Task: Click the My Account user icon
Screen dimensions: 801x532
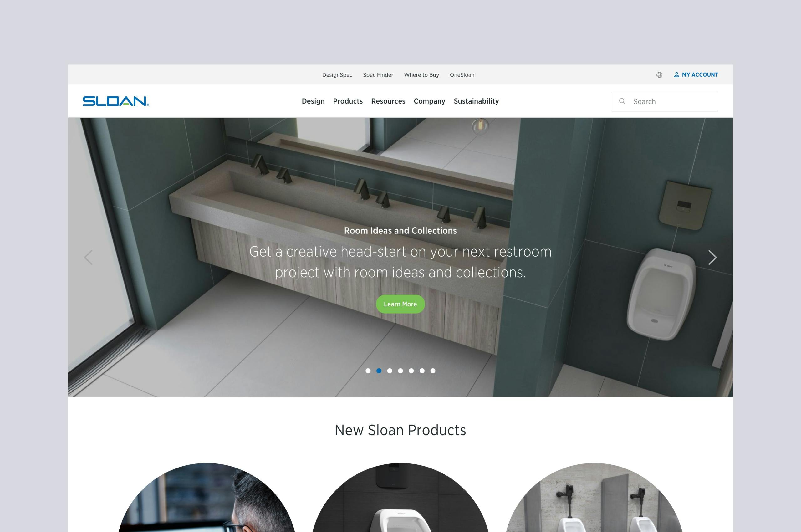Action: (676, 75)
